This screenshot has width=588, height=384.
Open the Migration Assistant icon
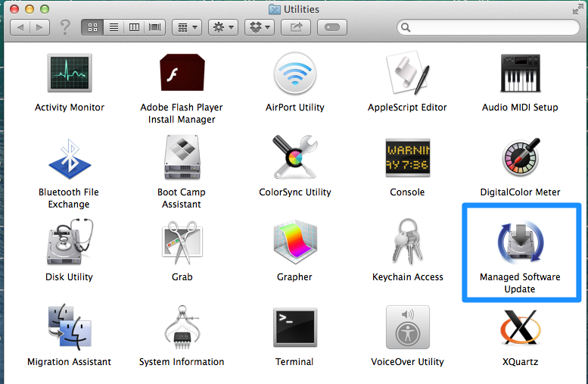70,327
